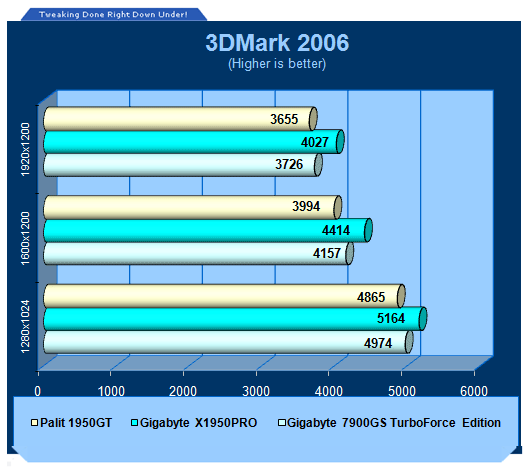Click the 1000 axis value
Image resolution: width=528 pixels, height=476 pixels.
tap(111, 391)
